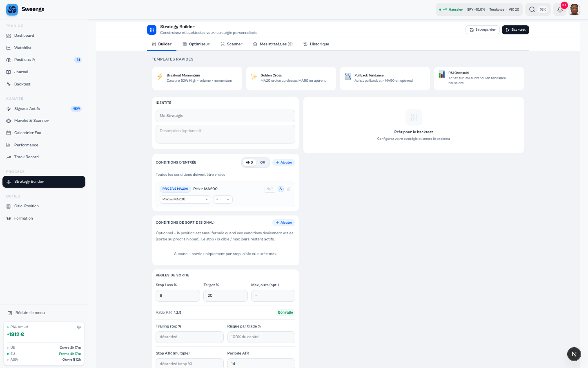Select the AND logic option
The image size is (588, 368).
pyautogui.click(x=249, y=162)
